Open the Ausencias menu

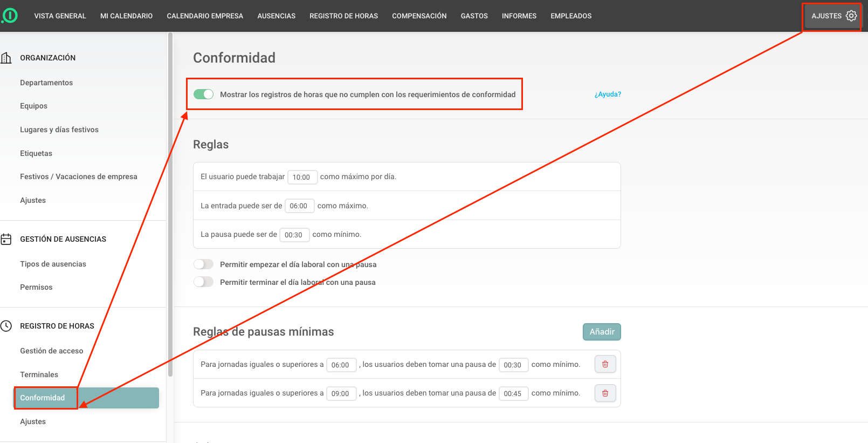(276, 16)
